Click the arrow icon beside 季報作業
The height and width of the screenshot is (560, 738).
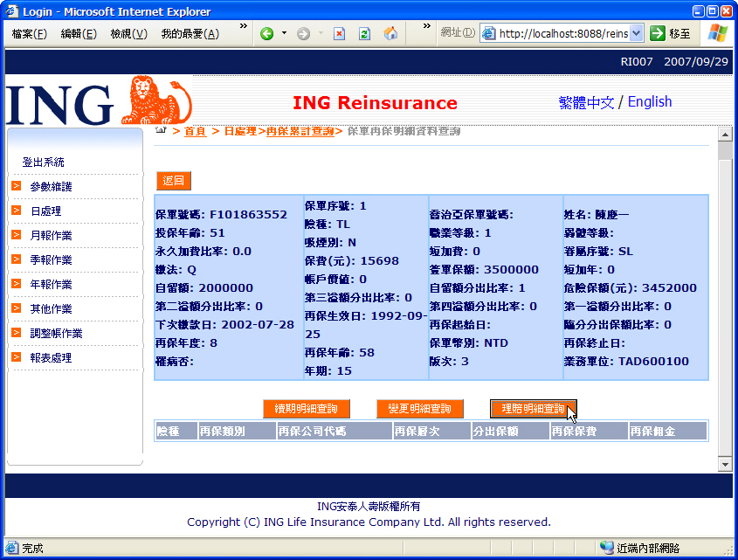(17, 259)
